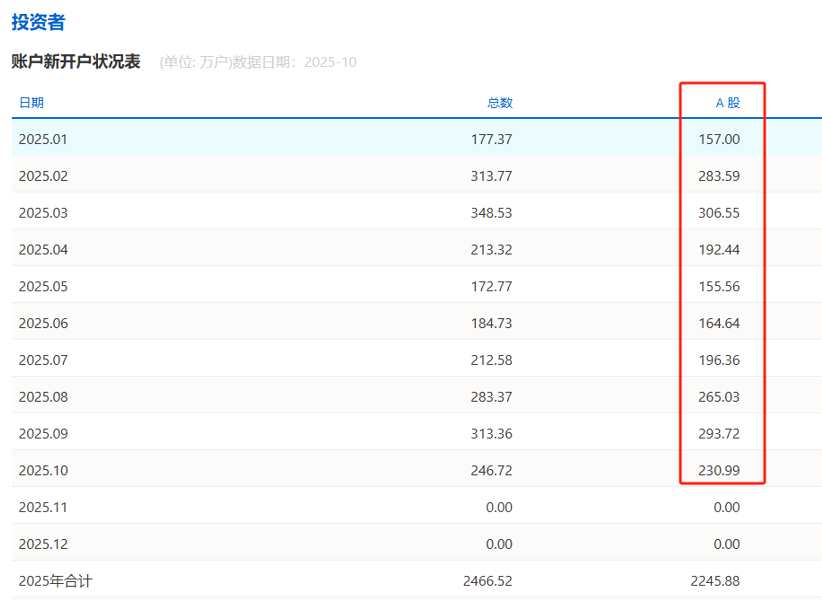Click total value 184.73
The width and height of the screenshot is (822, 600).
point(491,323)
